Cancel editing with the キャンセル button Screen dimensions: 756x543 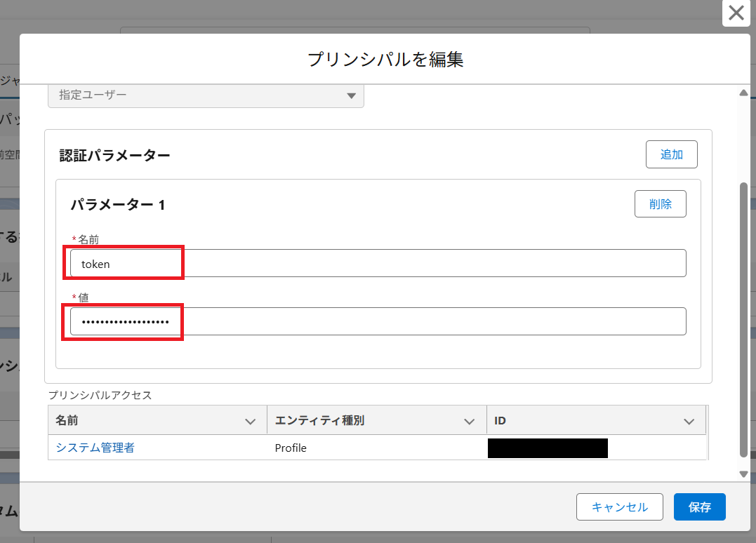point(619,507)
